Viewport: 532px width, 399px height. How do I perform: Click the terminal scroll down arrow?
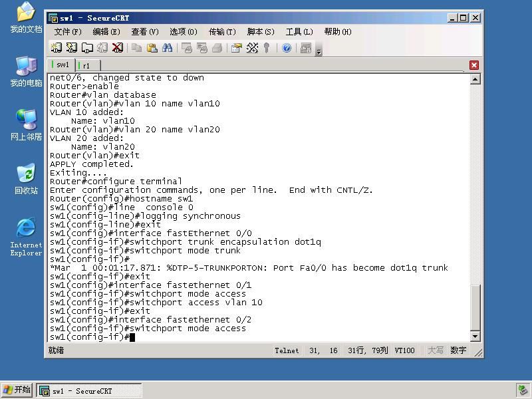pos(475,336)
